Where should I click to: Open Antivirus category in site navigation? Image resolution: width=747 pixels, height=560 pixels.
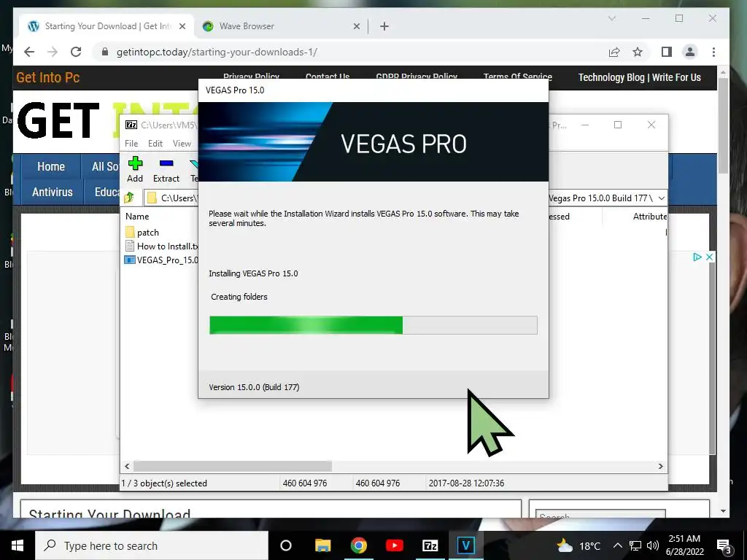click(x=53, y=192)
